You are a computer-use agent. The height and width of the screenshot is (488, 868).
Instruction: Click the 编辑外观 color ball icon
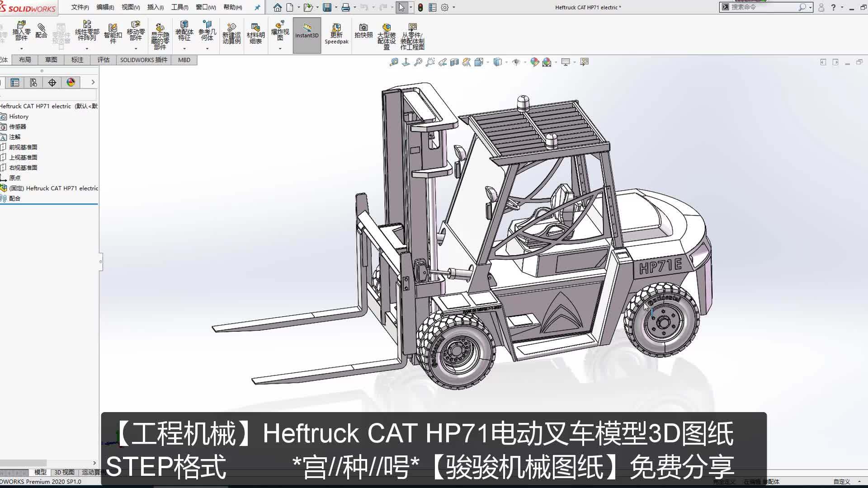click(535, 62)
